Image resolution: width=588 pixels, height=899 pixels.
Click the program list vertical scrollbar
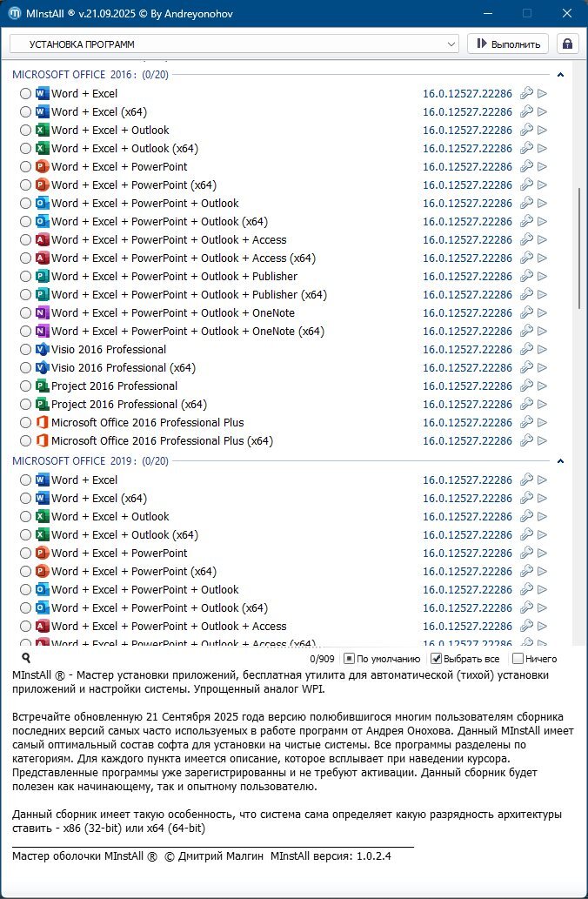pos(580,248)
